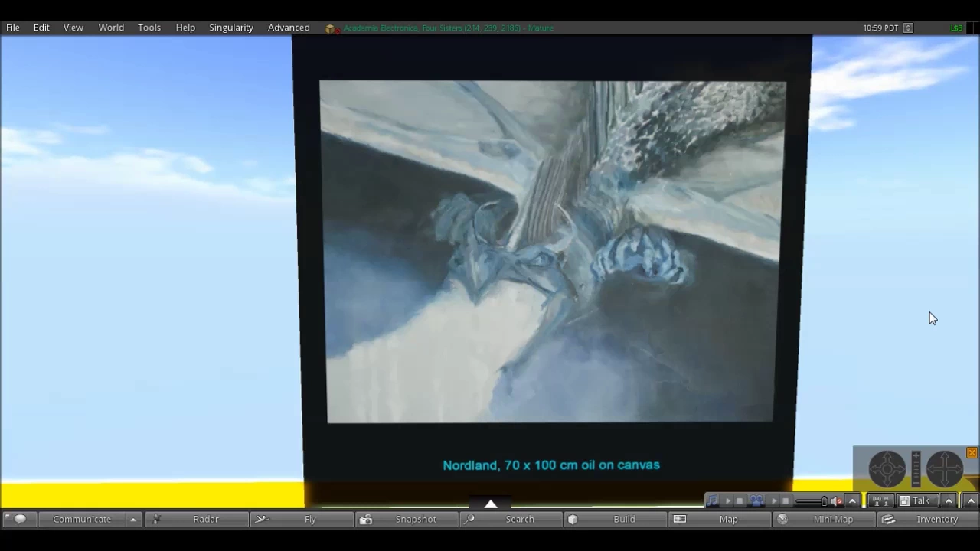The height and width of the screenshot is (551, 980).
Task: Expand the rightmost overlay bar arrow
Action: tap(971, 501)
